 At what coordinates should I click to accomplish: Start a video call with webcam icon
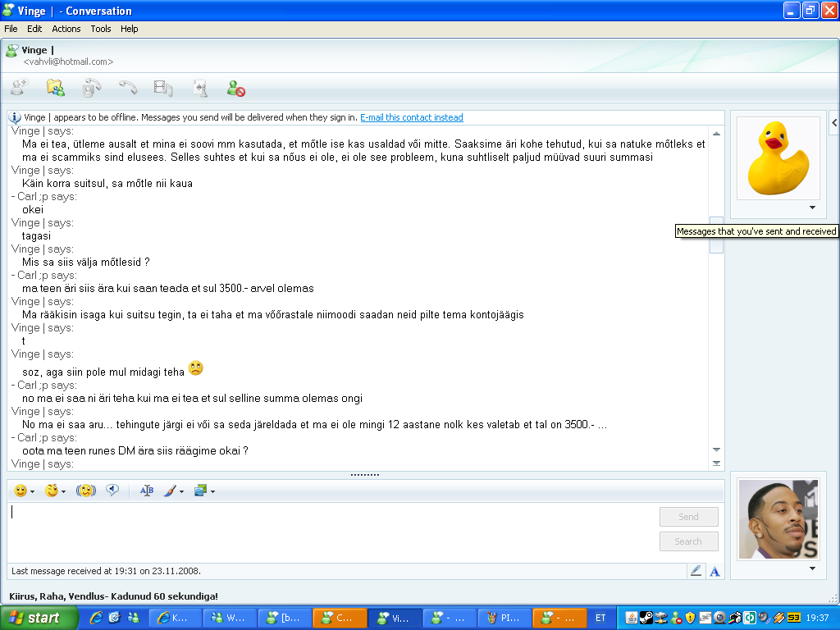pyautogui.click(x=92, y=88)
